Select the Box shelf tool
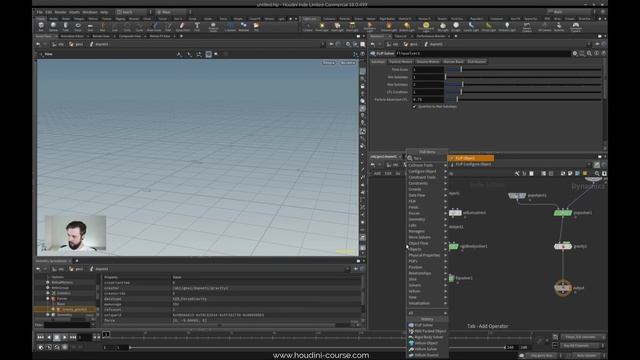Viewport: 640px width, 360px height. point(41,27)
